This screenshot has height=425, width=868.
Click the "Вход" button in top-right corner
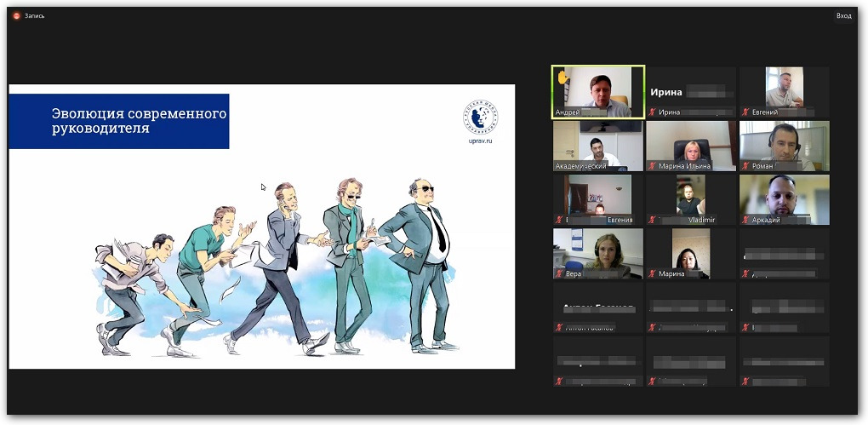click(843, 15)
